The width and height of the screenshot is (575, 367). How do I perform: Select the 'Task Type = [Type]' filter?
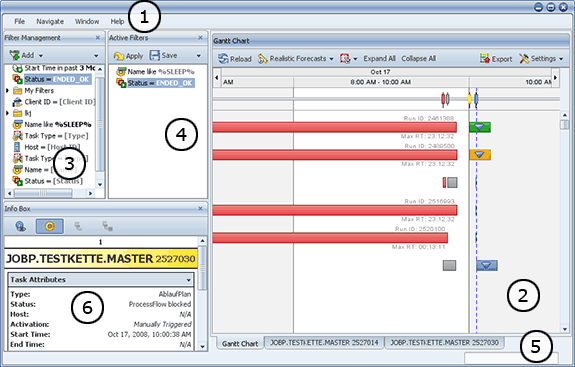point(50,136)
